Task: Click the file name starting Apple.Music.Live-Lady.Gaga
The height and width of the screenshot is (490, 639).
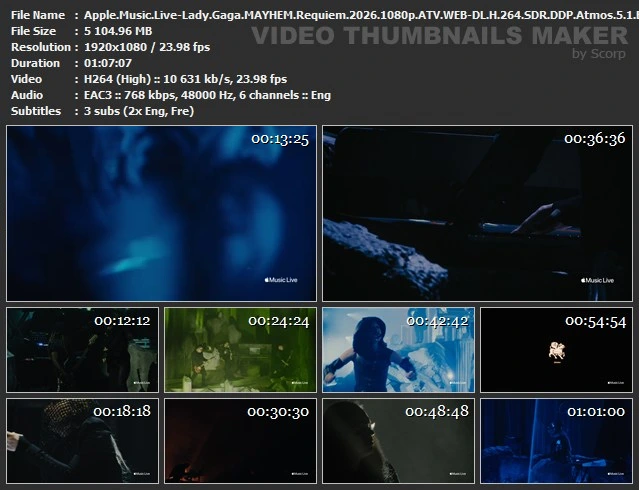Action: coord(361,15)
